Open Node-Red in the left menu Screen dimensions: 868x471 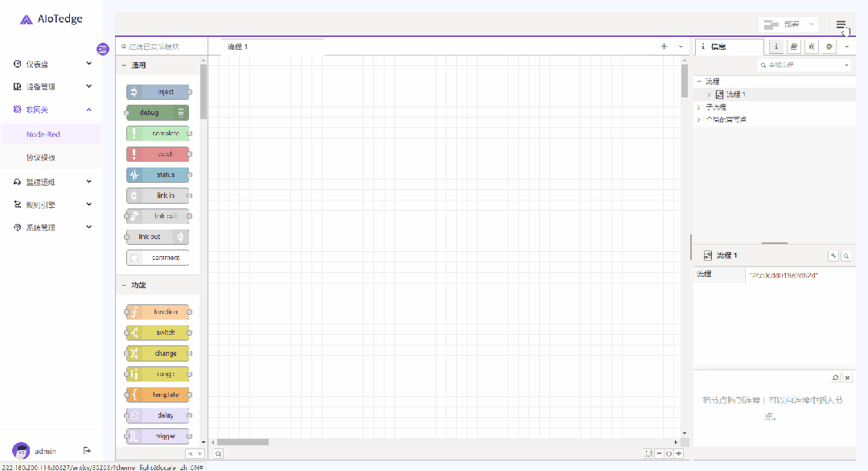click(43, 134)
